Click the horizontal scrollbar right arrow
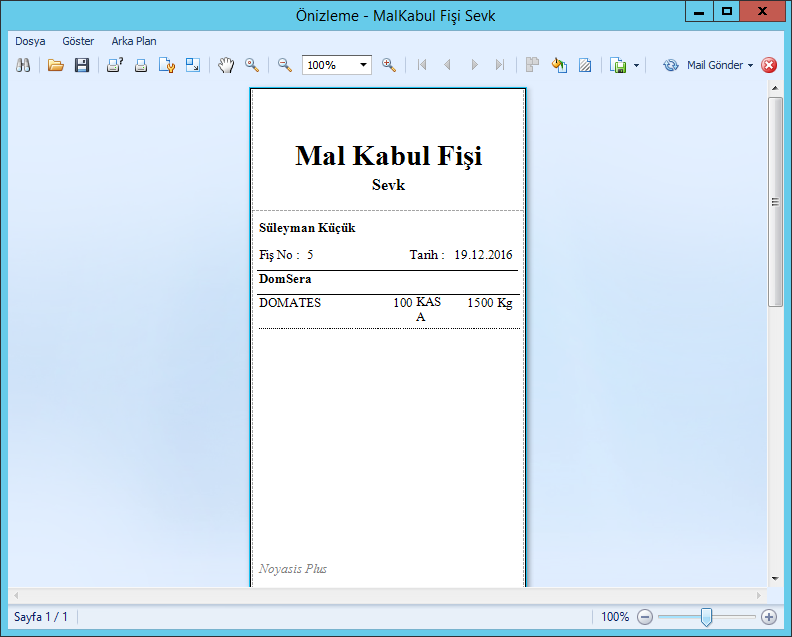The width and height of the screenshot is (792, 637). tap(759, 596)
